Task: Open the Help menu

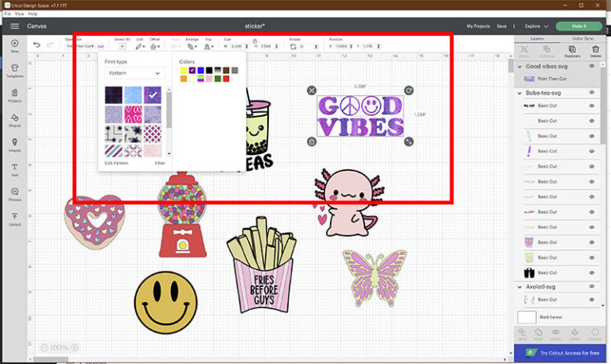Action: (x=33, y=14)
